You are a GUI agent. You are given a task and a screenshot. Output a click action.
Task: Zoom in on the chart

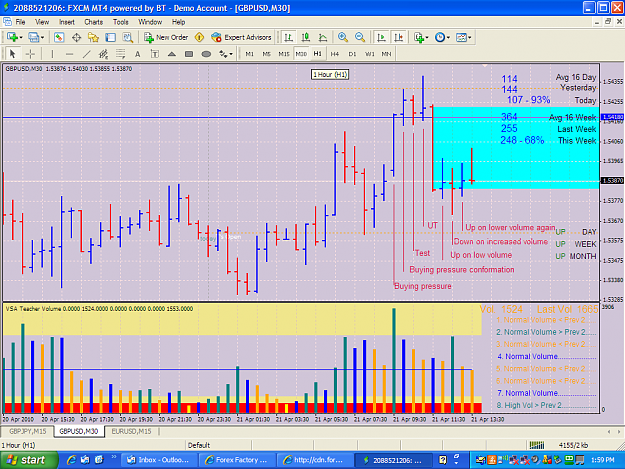[343, 37]
